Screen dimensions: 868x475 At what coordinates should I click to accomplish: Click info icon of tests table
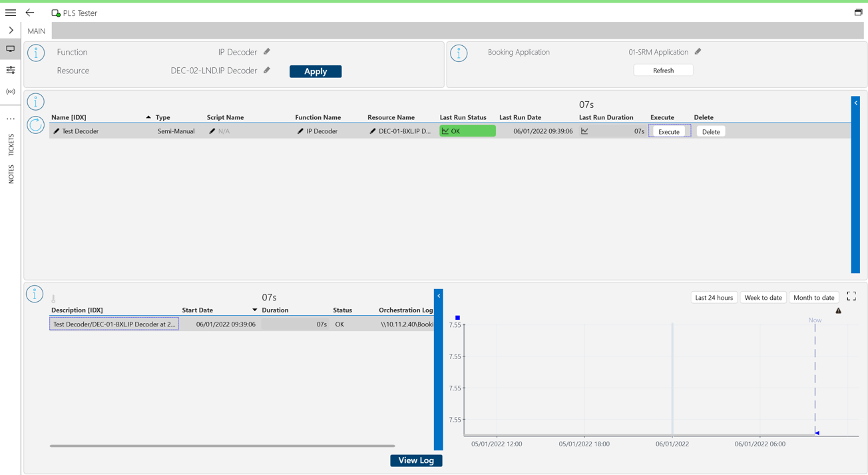click(36, 102)
